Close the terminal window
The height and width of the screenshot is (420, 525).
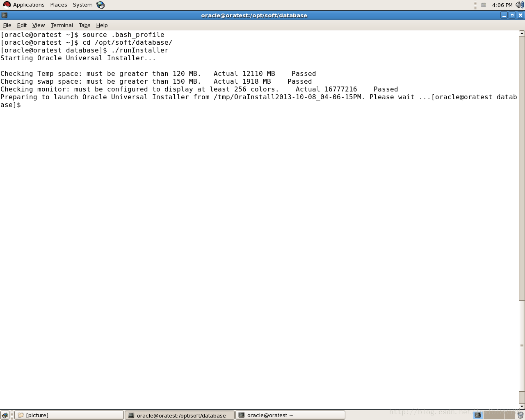pos(520,15)
